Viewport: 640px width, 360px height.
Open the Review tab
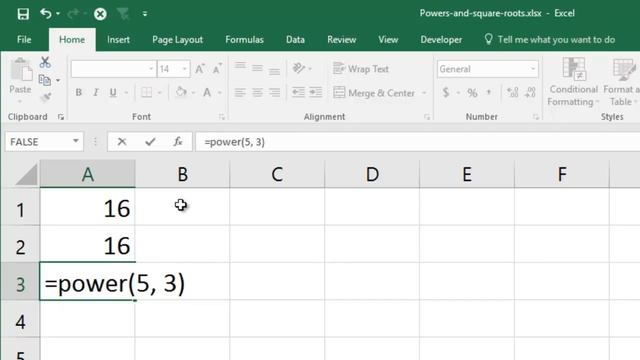(x=341, y=40)
